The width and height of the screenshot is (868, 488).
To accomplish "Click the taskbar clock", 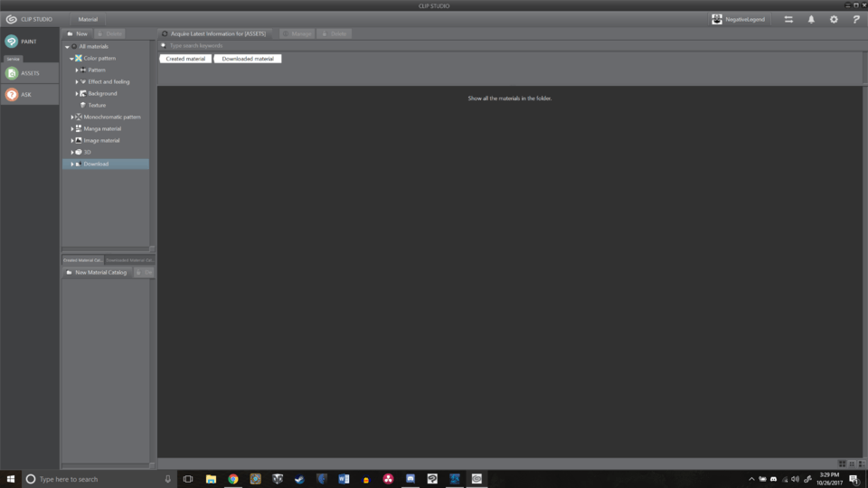I will click(x=829, y=479).
